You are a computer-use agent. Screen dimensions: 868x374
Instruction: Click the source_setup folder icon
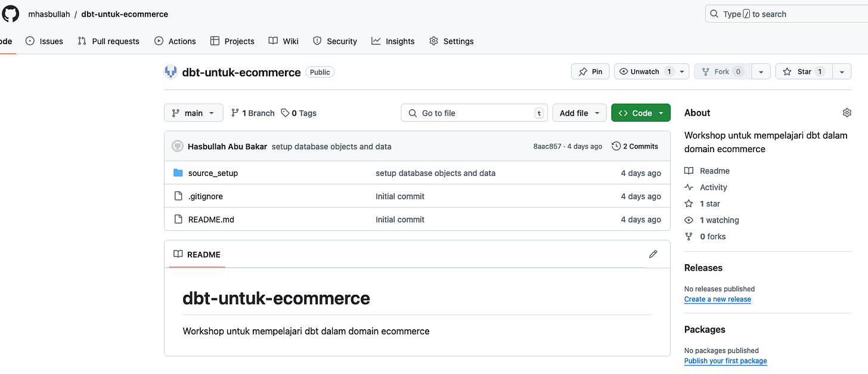178,173
